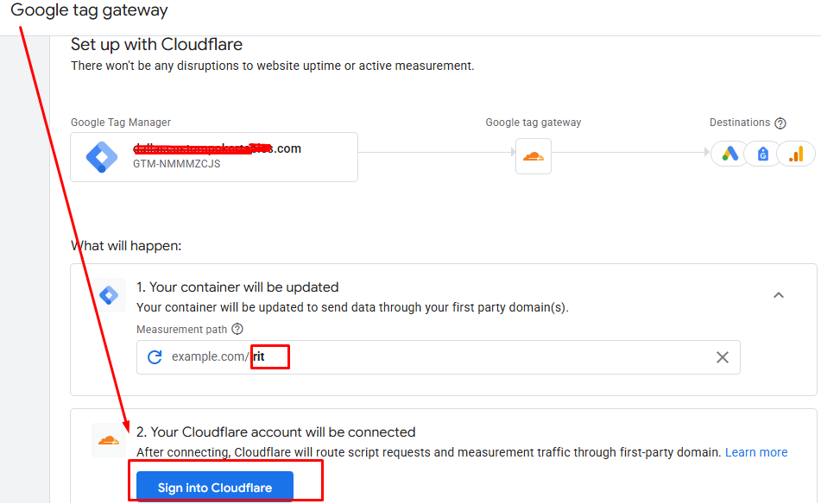Clear the Measurement path with X icon
Viewport: 821px width, 504px height.
[x=723, y=357]
